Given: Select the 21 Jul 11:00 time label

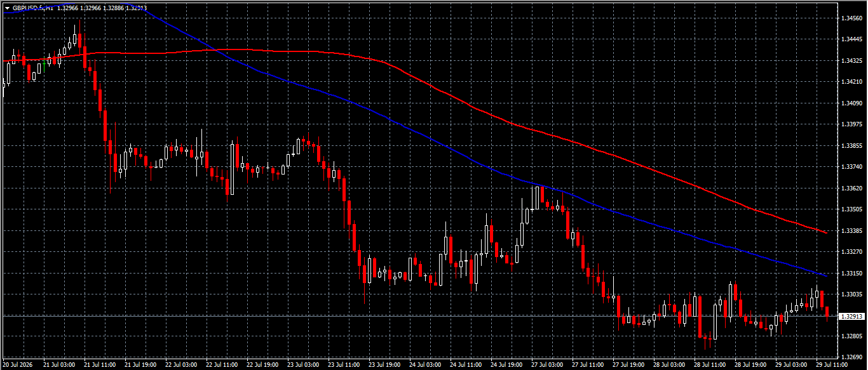Looking at the screenshot, I should [x=99, y=366].
